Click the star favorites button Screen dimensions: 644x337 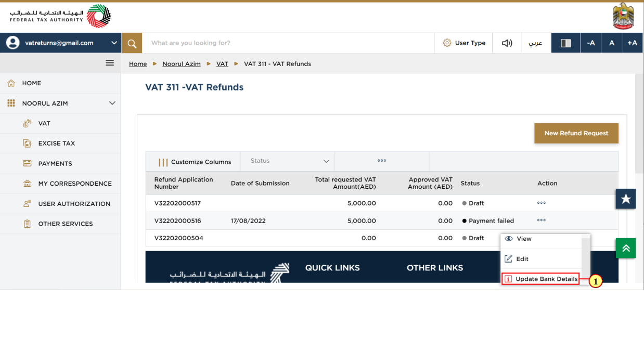(x=626, y=199)
